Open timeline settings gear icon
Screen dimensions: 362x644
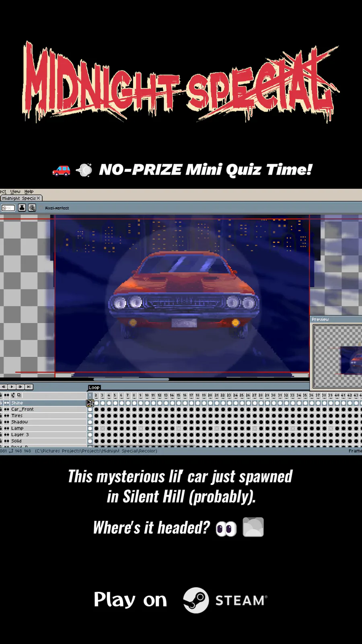(x=13, y=395)
